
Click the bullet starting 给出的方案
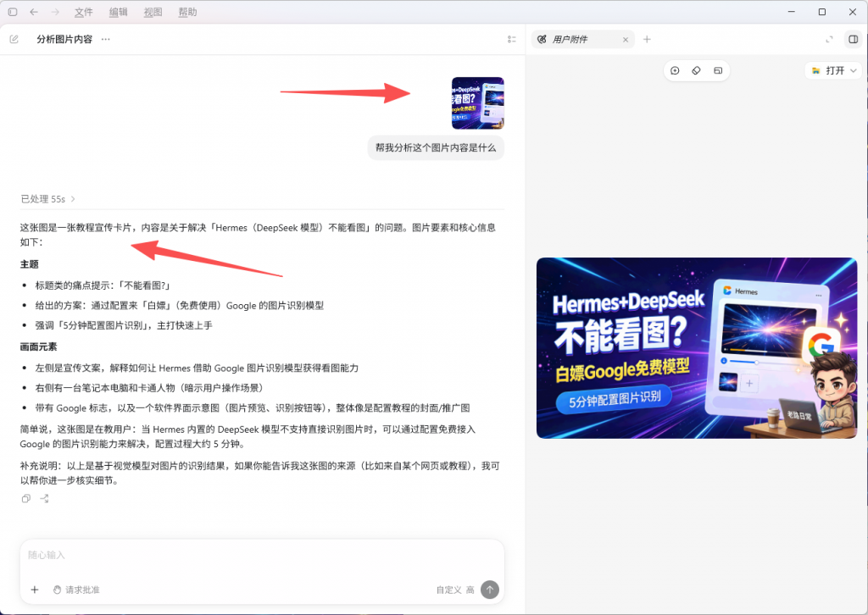[x=180, y=305]
